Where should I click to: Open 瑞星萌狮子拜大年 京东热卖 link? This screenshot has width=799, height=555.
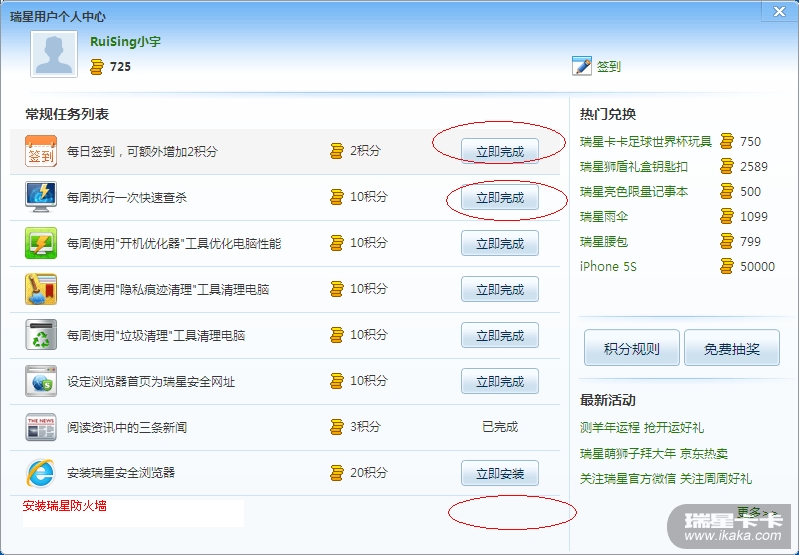click(653, 453)
